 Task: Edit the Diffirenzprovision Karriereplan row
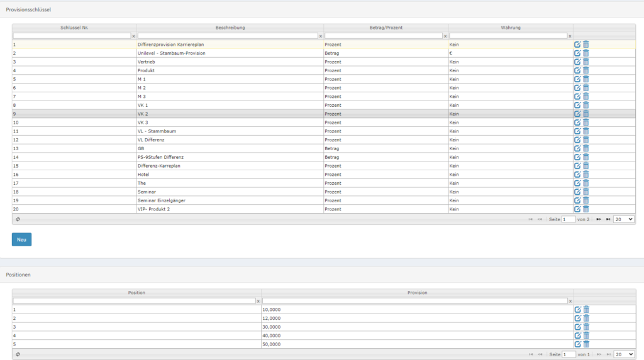(577, 45)
